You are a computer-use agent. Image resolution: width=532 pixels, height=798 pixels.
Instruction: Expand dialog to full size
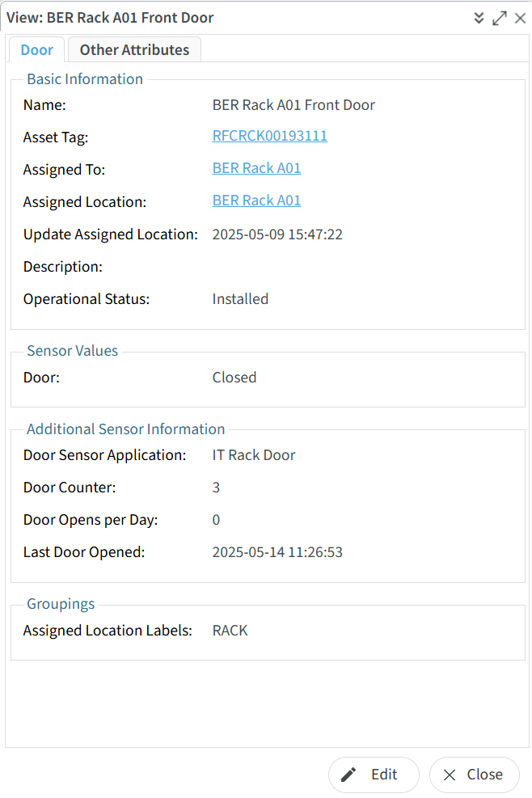tap(500, 18)
